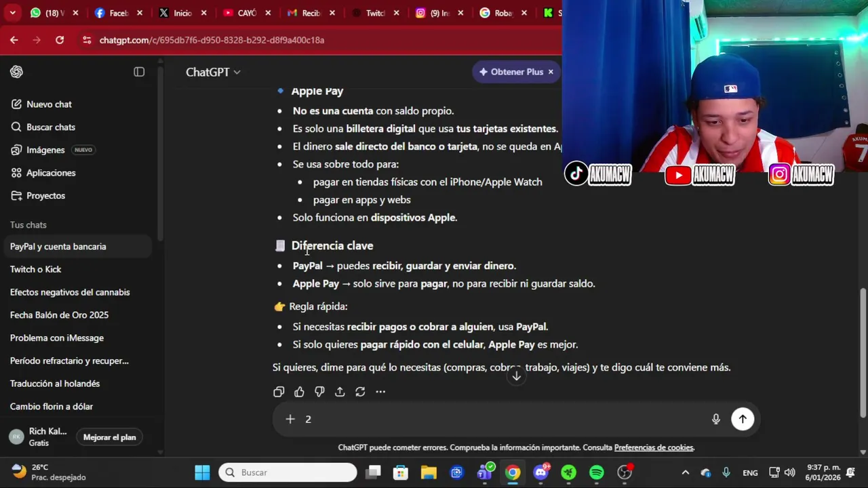The image size is (868, 488).
Task: Show hidden system tray icons chevron
Action: coord(685,472)
